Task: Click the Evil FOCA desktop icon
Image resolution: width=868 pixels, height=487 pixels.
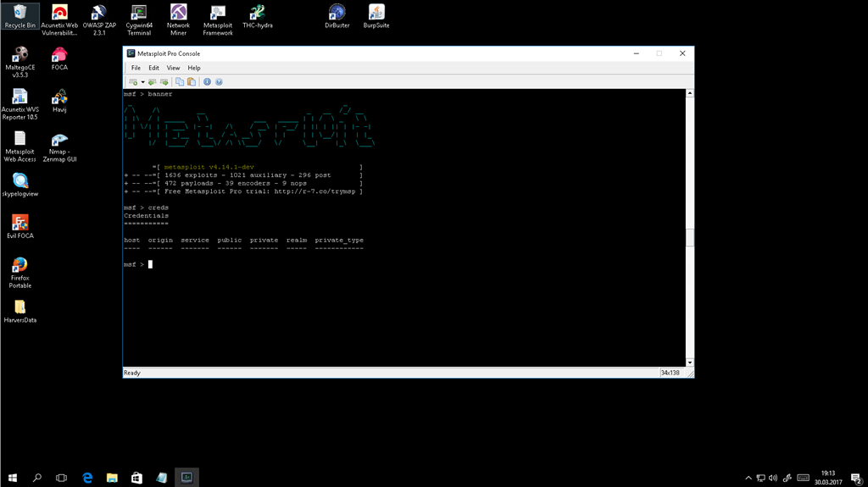Action: (x=20, y=227)
